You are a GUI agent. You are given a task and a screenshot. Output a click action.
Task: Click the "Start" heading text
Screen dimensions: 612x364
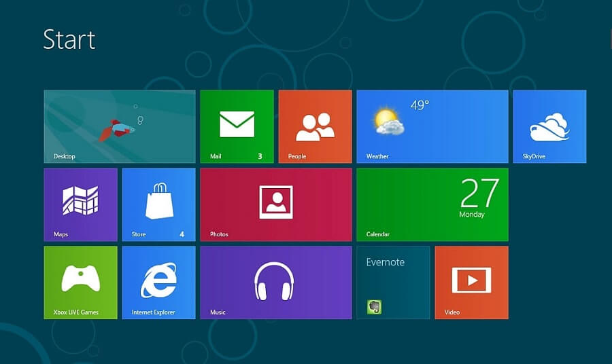click(69, 39)
